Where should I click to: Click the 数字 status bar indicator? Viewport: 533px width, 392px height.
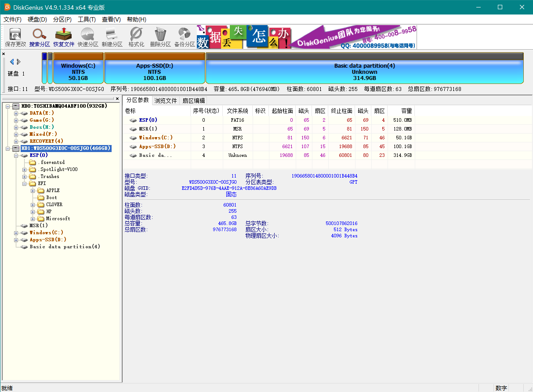pyautogui.click(x=501, y=388)
